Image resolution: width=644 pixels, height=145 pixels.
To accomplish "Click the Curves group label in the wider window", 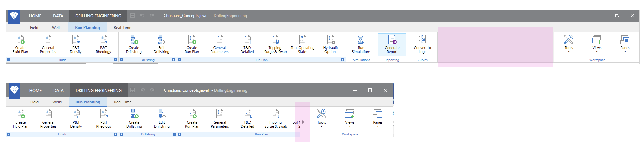I will (x=422, y=60).
